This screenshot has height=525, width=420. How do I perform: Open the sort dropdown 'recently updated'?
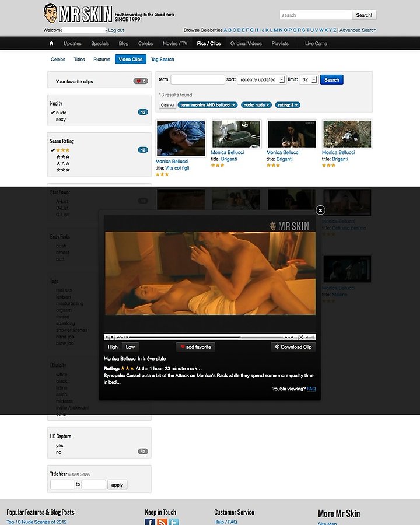coord(261,80)
